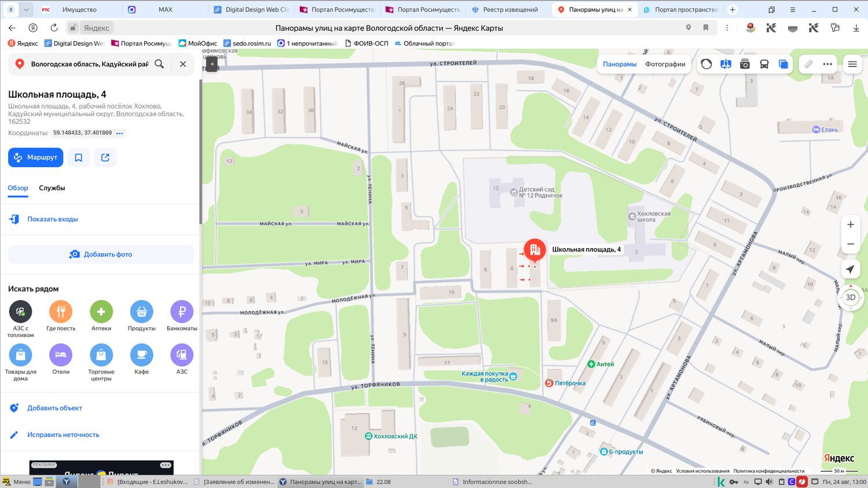Screen dimensions: 868x488
Task: Open the Меню start button on taskbar
Action: pos(16,482)
